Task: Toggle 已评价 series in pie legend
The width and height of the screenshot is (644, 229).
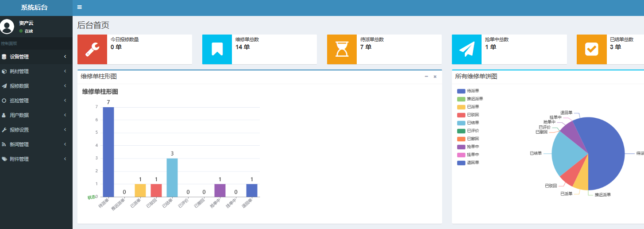Action: coord(468,131)
